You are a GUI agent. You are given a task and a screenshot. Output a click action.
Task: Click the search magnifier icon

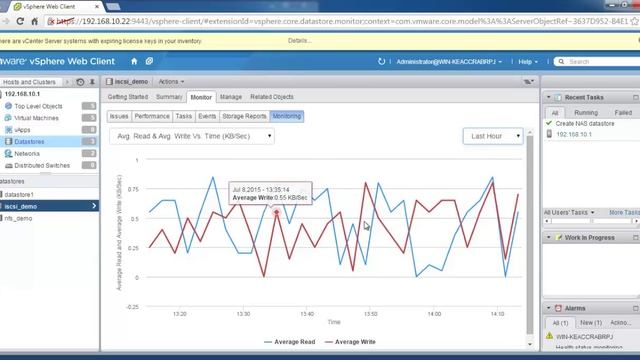tap(561, 62)
